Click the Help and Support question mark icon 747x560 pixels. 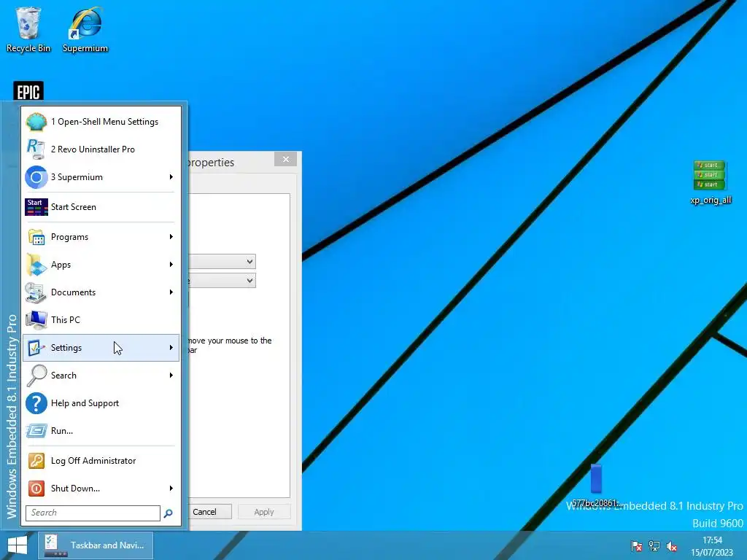36,402
